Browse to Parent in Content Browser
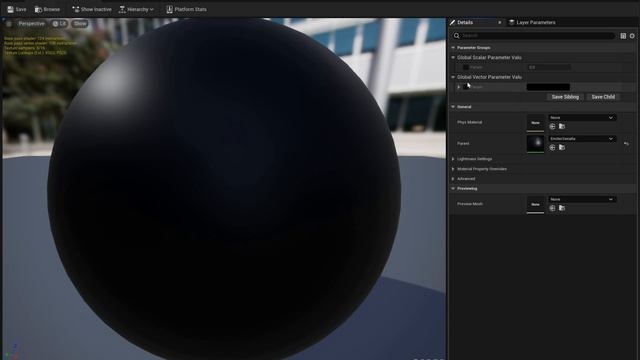Image resolution: width=640 pixels, height=360 pixels. pos(562,147)
